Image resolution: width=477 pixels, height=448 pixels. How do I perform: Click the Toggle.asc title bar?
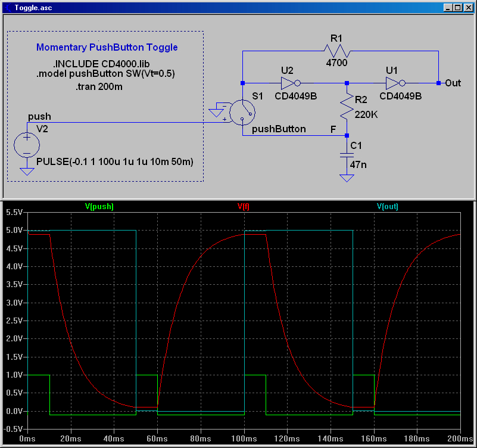pyautogui.click(x=238, y=8)
